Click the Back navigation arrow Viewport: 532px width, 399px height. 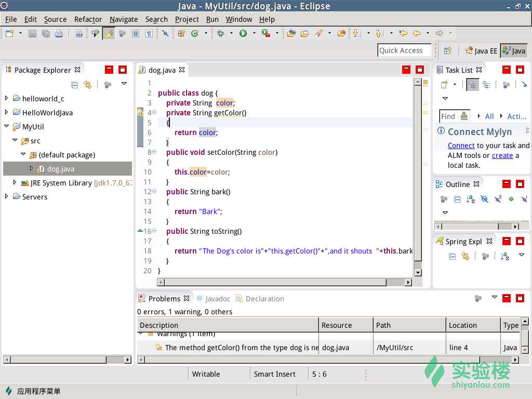click(417, 33)
